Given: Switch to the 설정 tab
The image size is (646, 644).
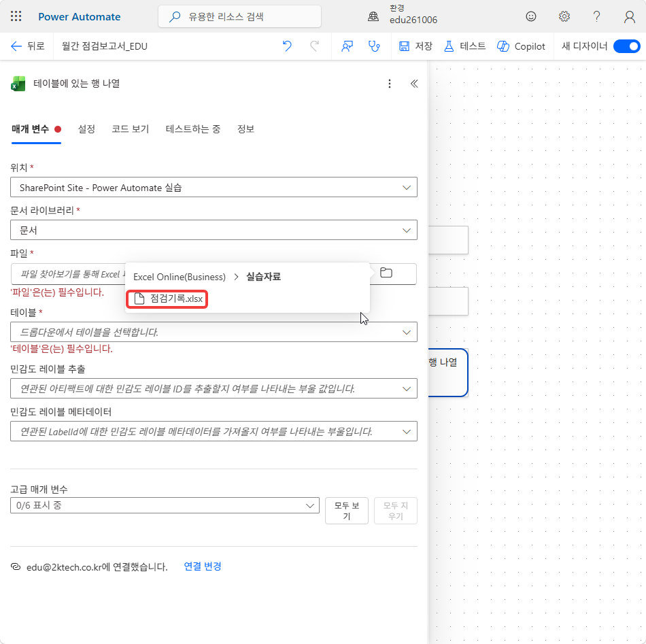Looking at the screenshot, I should click(x=86, y=129).
